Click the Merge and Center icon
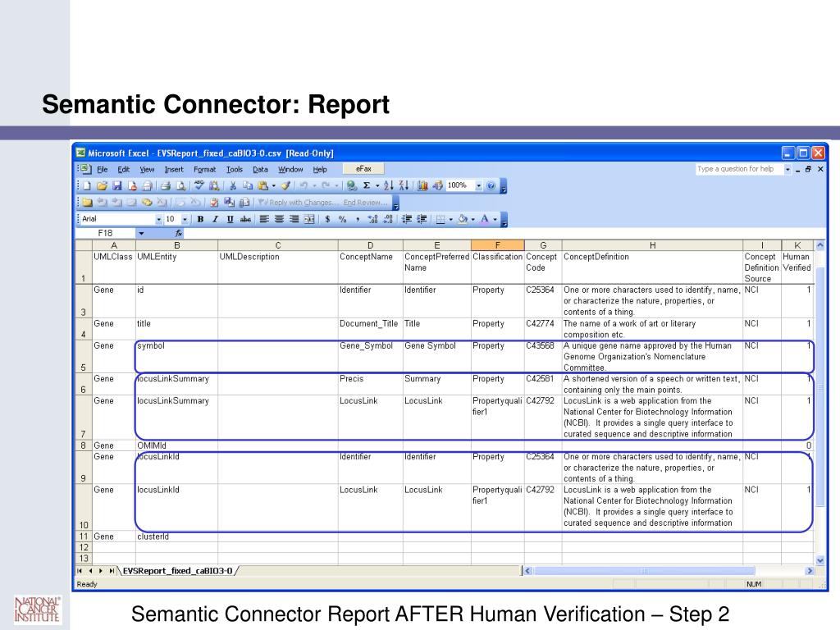This screenshot has height=630, width=840. pos(309,219)
